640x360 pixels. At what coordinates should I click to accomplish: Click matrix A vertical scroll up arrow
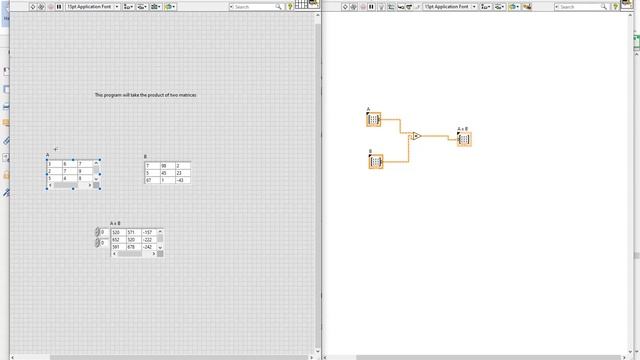(x=96, y=163)
